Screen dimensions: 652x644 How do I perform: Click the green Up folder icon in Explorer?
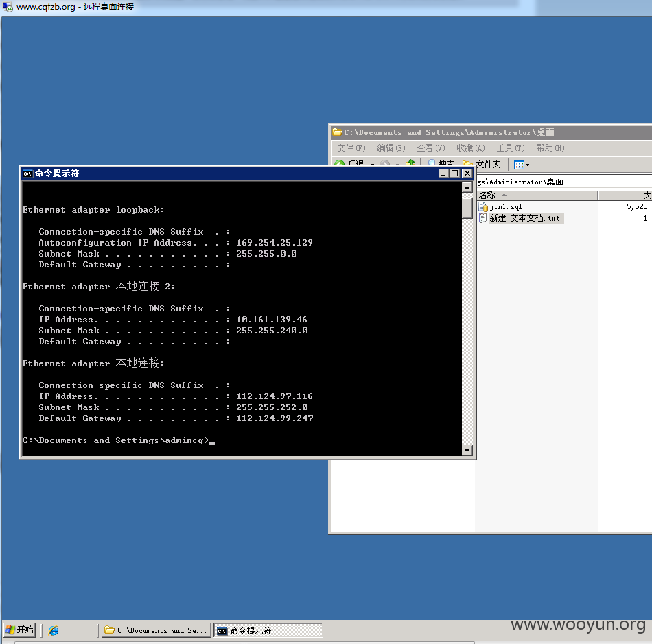[x=410, y=163]
